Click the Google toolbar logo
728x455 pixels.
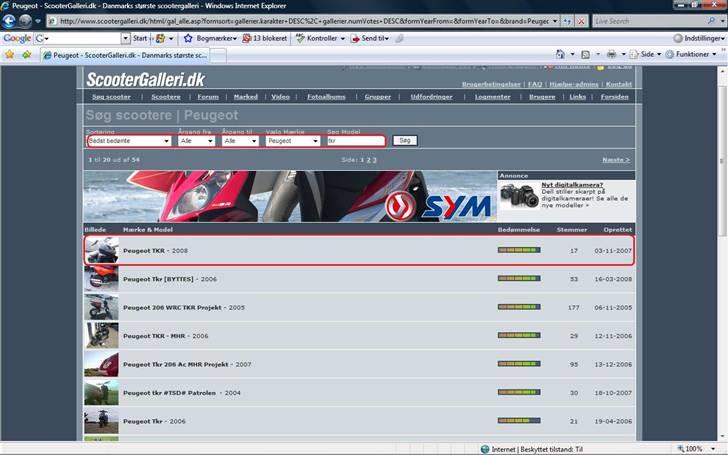point(17,38)
